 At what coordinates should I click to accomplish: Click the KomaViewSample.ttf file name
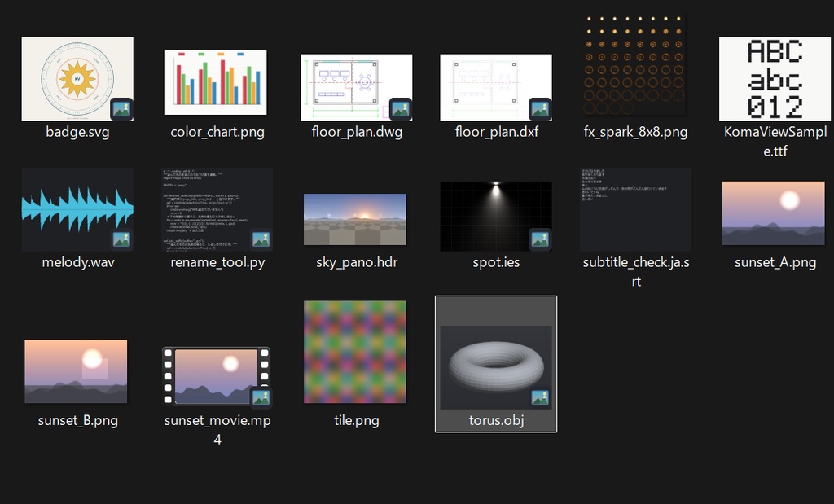point(775,142)
